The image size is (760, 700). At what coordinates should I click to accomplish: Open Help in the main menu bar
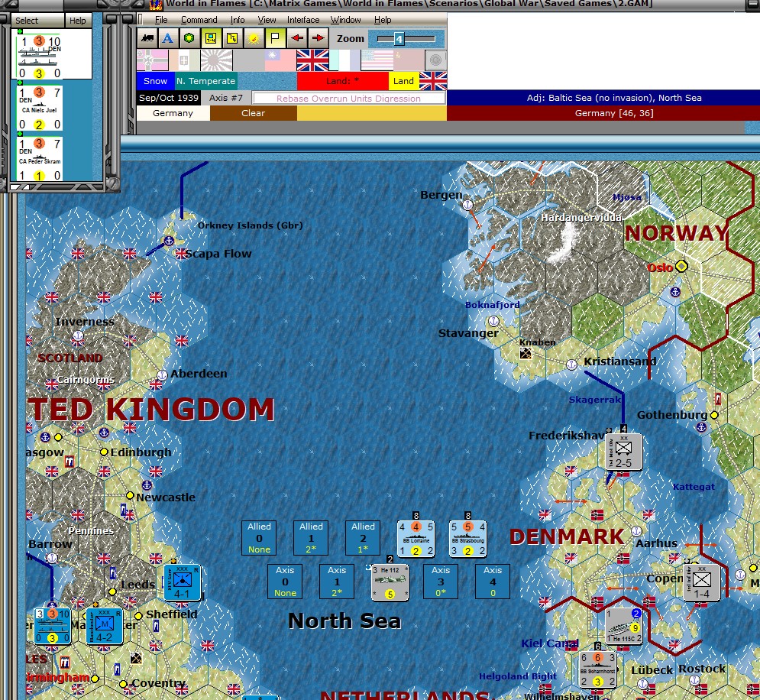pos(383,20)
